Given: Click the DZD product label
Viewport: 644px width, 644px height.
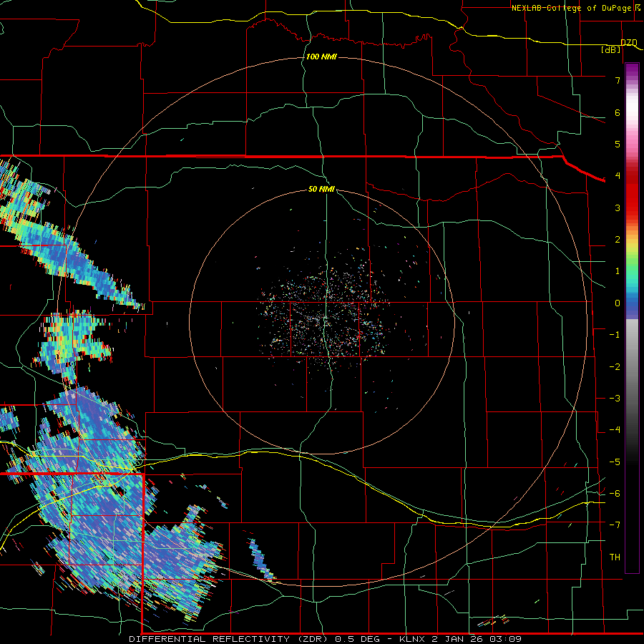Looking at the screenshot, I should pyautogui.click(x=629, y=43).
